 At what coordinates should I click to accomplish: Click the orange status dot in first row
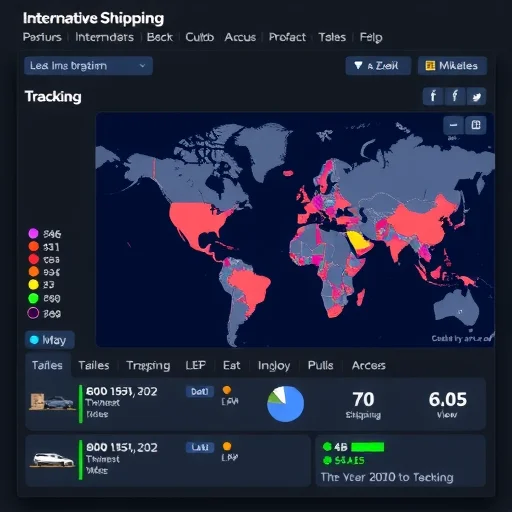click(227, 390)
